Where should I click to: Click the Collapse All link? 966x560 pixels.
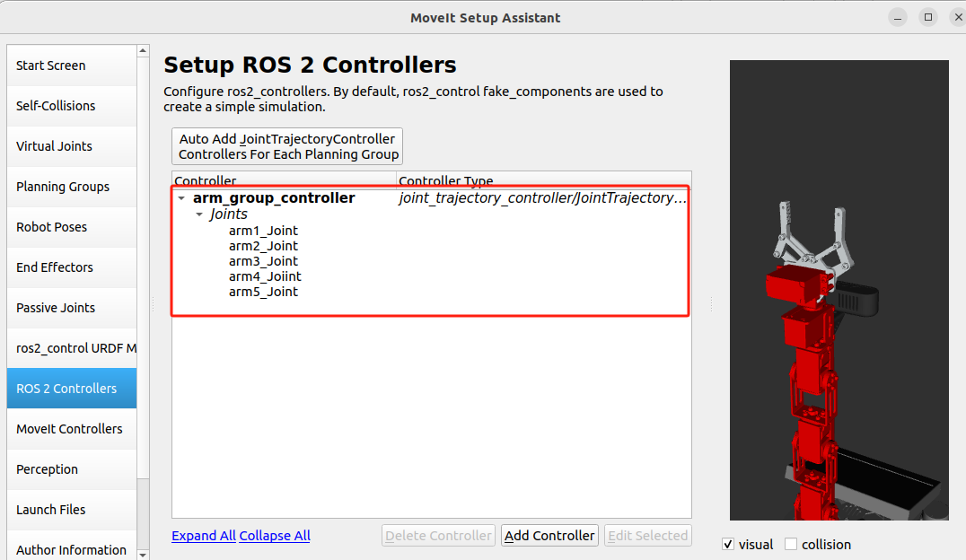pyautogui.click(x=275, y=536)
